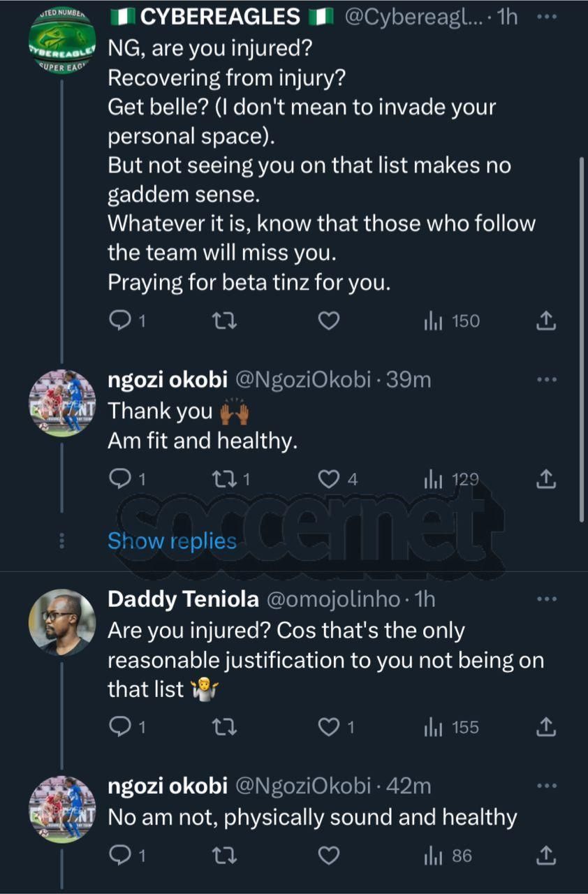Reply to the CYBEREAGLES tweet

pyautogui.click(x=121, y=321)
